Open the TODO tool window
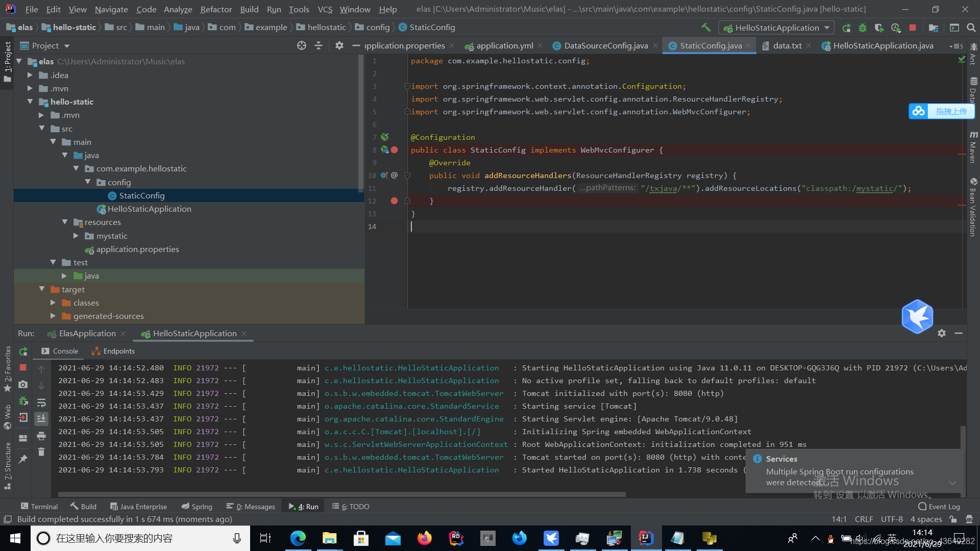 click(x=351, y=506)
